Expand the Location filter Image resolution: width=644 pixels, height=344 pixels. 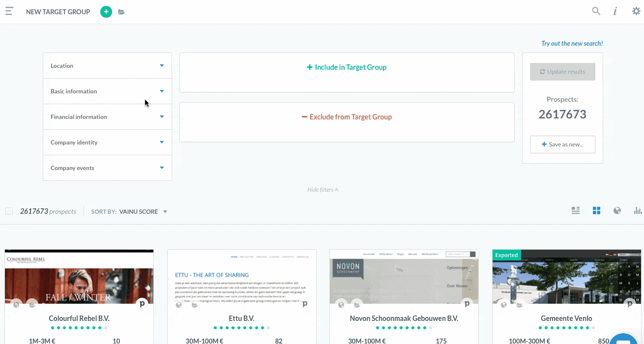tap(107, 66)
